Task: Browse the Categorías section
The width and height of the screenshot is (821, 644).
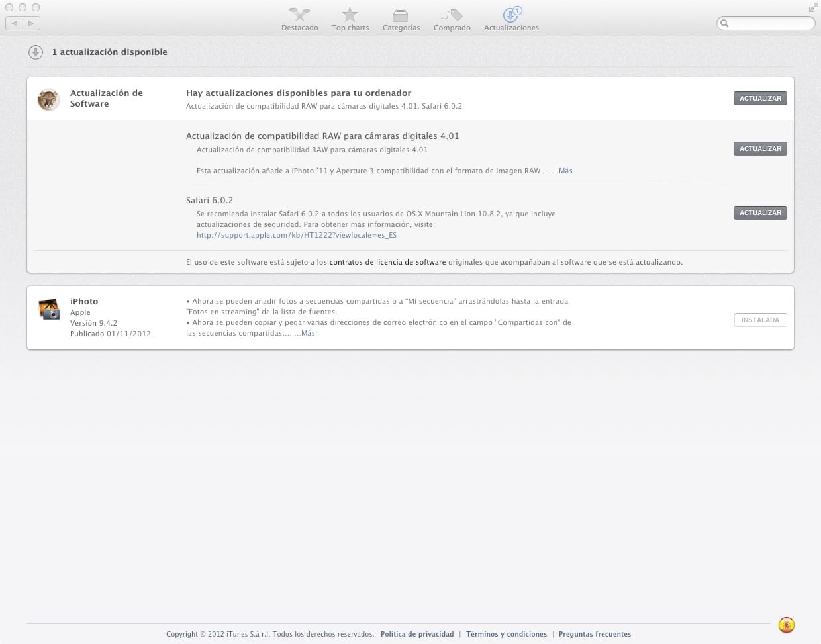Action: pyautogui.click(x=401, y=19)
